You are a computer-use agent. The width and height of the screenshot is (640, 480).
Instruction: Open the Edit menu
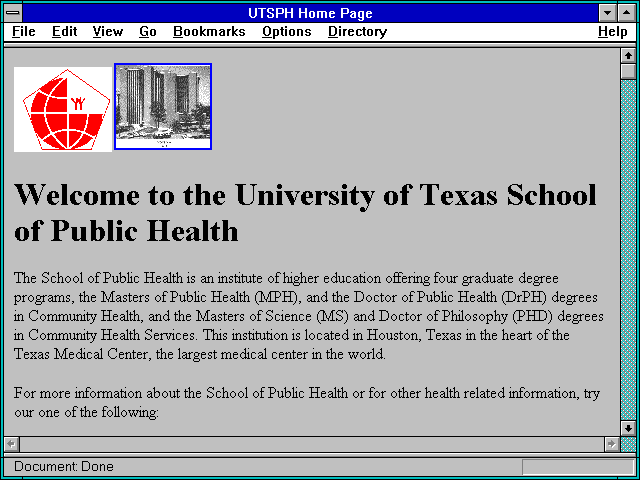[64, 31]
